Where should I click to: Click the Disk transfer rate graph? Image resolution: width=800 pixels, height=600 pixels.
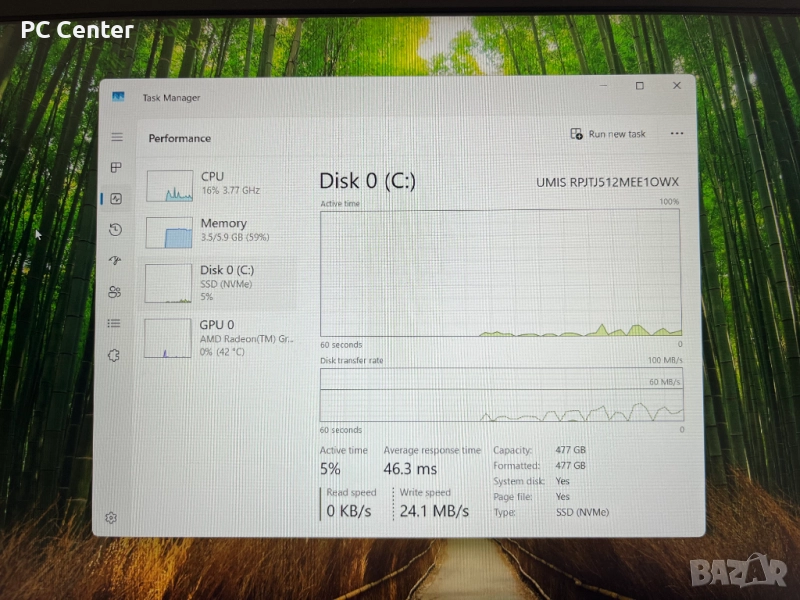[x=501, y=394]
